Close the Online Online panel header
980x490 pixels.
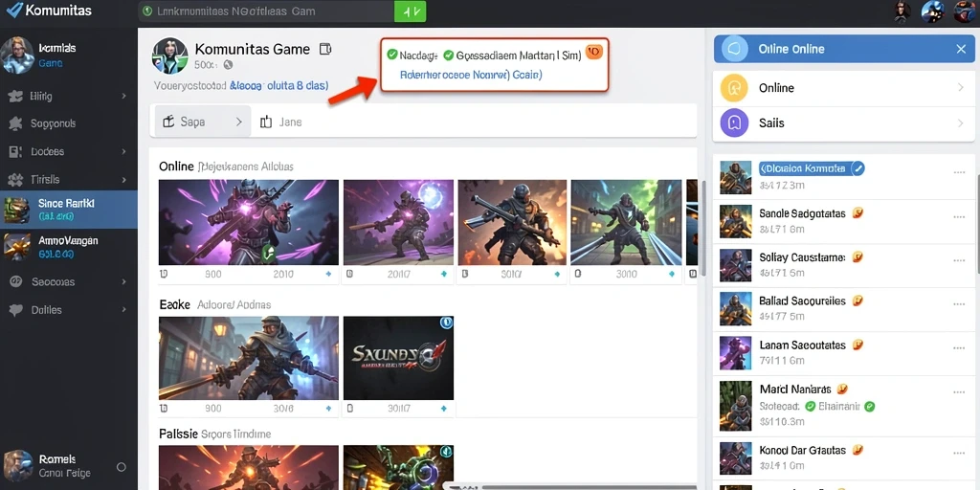[961, 49]
